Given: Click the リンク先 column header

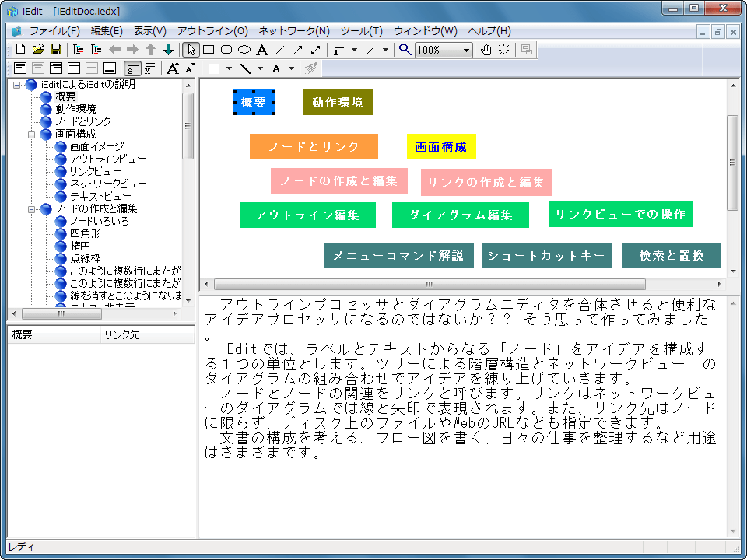Looking at the screenshot, I should pyautogui.click(x=147, y=334).
